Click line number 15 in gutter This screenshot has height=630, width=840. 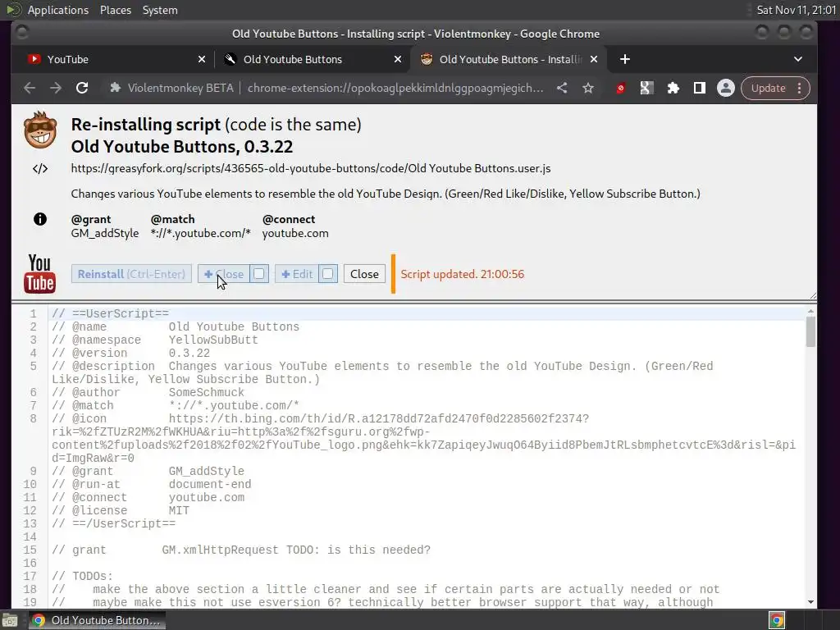click(x=30, y=550)
